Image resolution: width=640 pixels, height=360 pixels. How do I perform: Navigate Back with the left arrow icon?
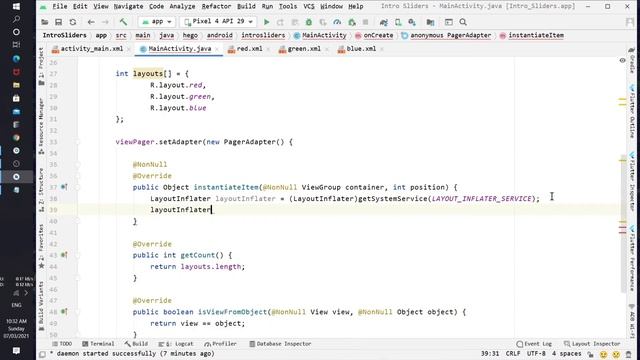click(x=91, y=22)
